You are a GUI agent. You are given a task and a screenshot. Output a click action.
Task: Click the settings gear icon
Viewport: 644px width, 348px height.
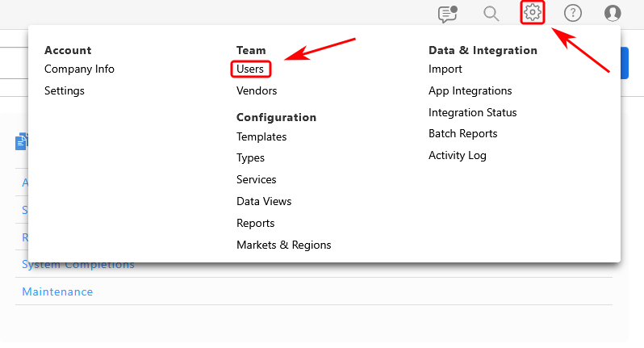pos(532,13)
